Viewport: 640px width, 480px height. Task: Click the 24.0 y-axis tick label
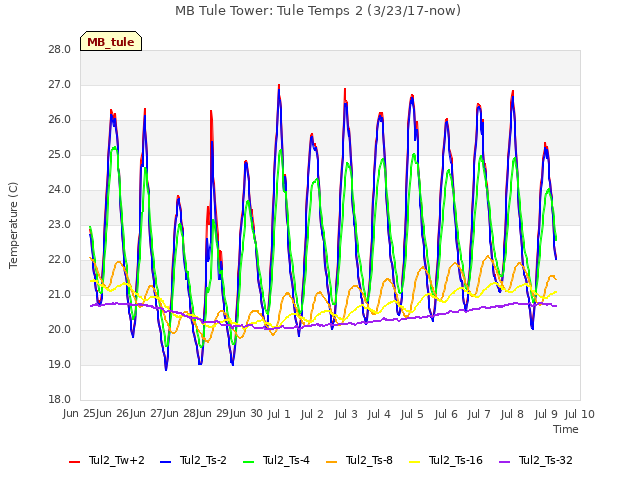(60, 190)
